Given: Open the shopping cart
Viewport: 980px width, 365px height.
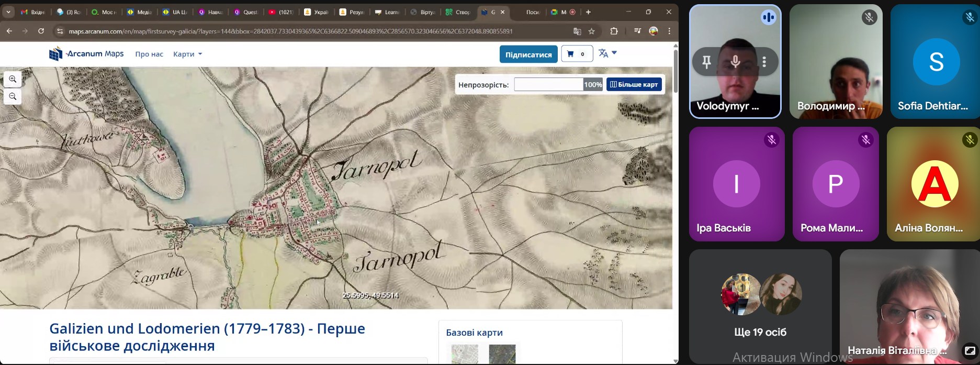Looking at the screenshot, I should 577,54.
